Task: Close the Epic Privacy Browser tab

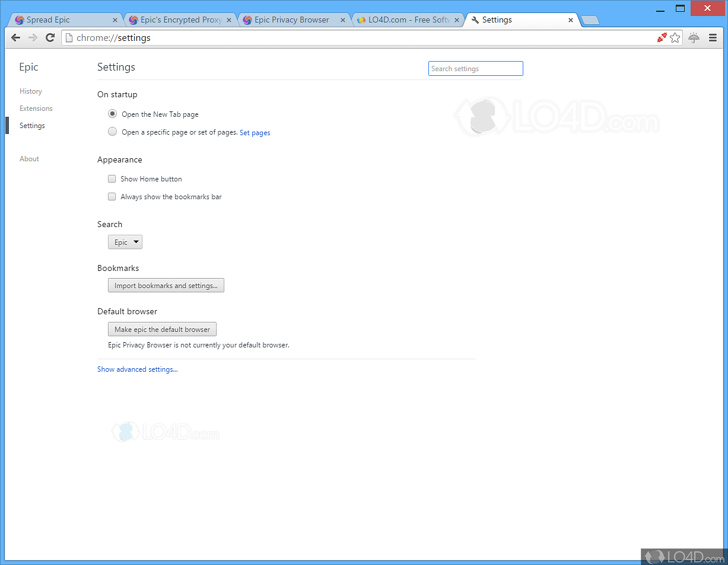Action: pos(342,20)
